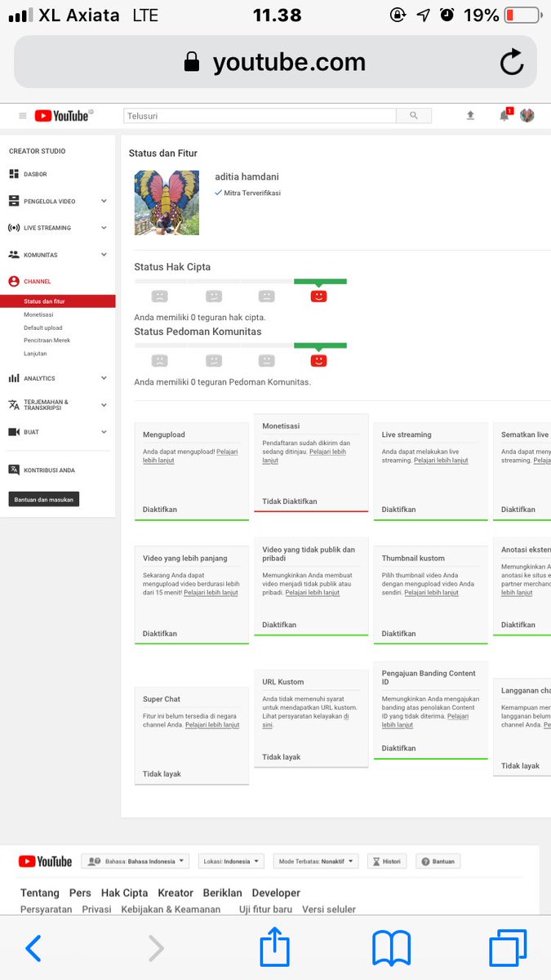
Task: Click the Histori button in footer
Action: pyautogui.click(x=387, y=862)
